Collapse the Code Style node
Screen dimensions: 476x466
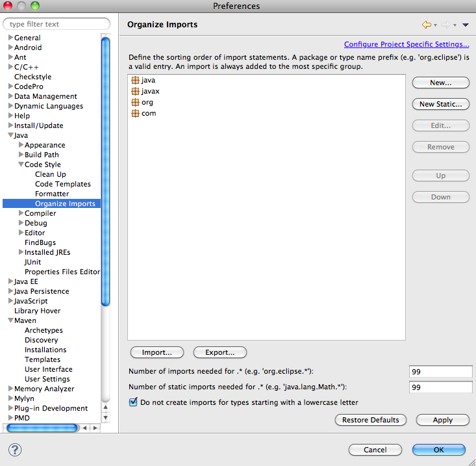click(x=21, y=164)
